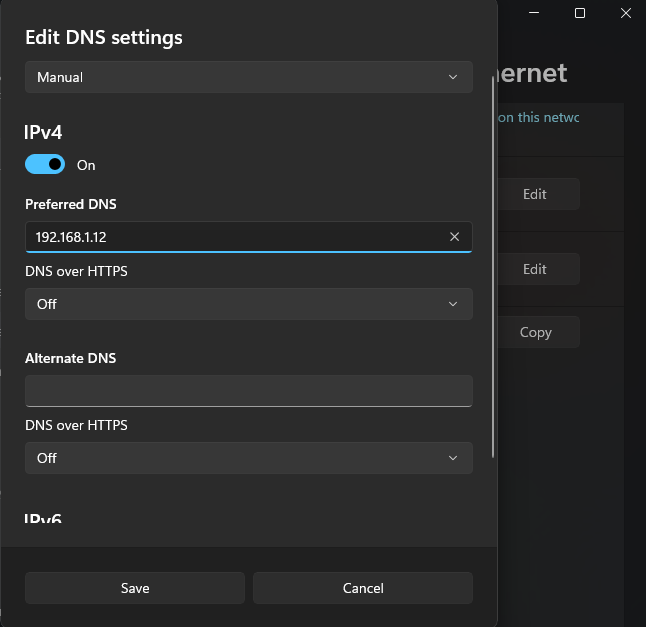
Task: Click the chevron under Preferred DNS over HTTPS
Action: [x=453, y=304]
